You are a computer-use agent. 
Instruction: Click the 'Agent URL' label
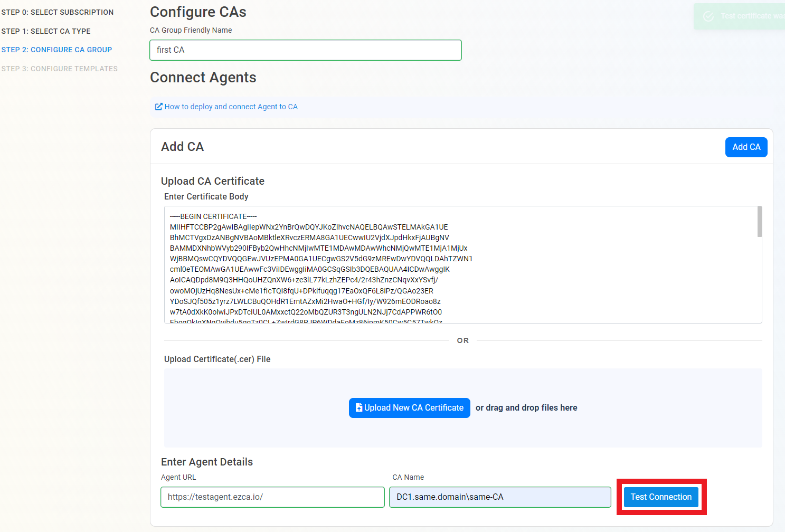point(178,477)
